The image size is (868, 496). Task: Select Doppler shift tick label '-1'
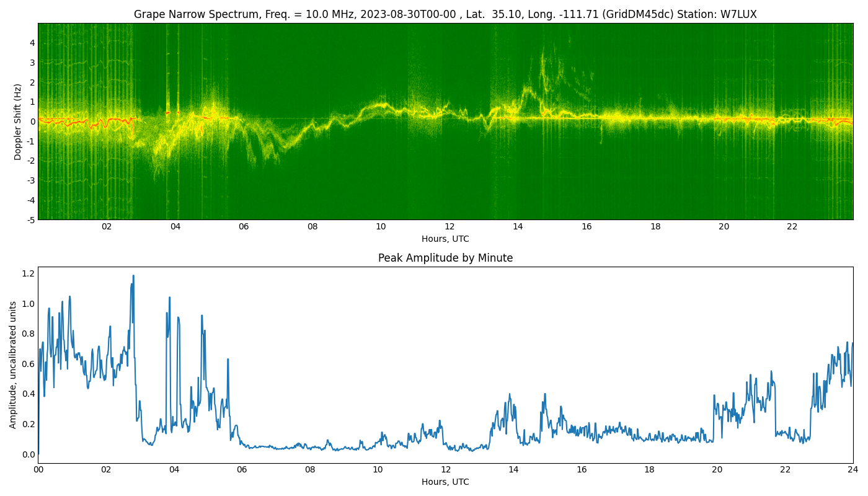(x=30, y=141)
